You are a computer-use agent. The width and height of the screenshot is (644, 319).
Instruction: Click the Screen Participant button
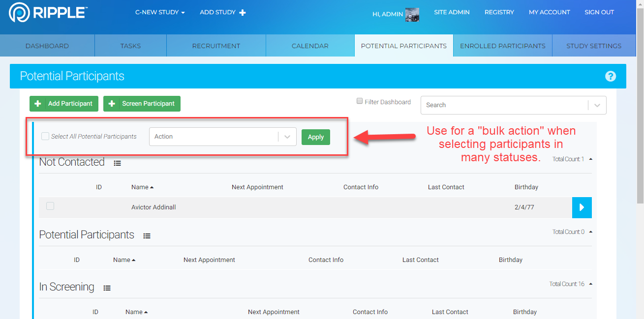142,104
